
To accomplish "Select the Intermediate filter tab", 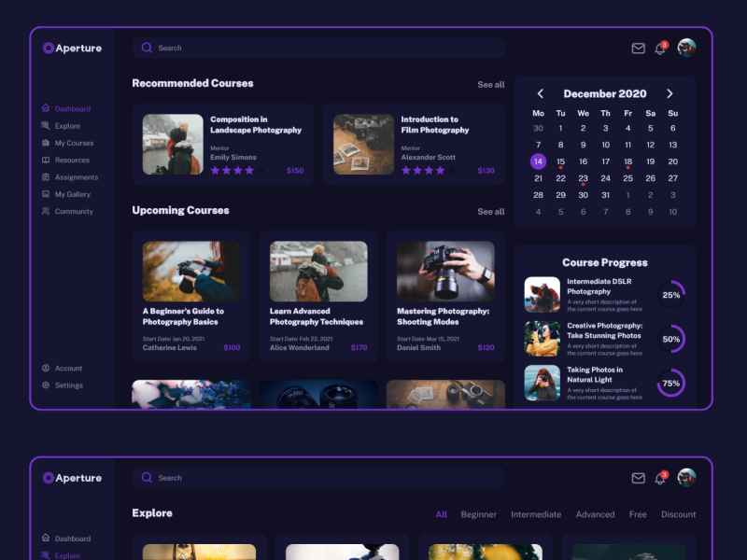I will (536, 514).
